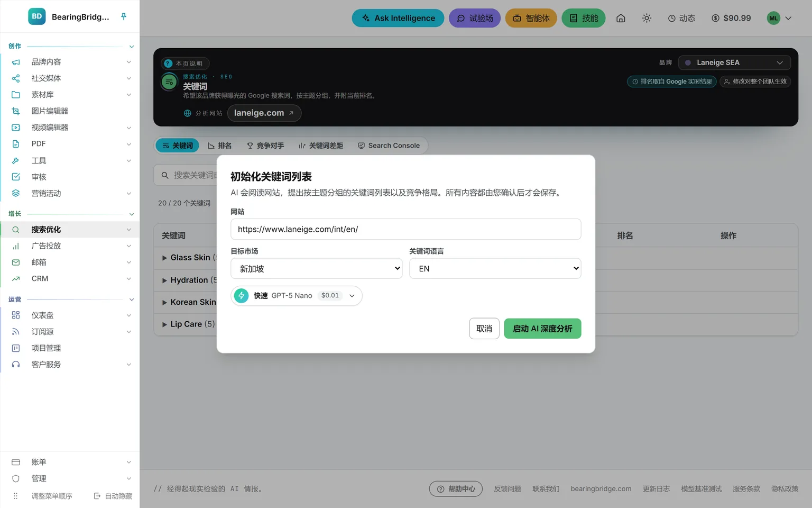
Task: Switch to the Search Console tab
Action: [x=389, y=146]
